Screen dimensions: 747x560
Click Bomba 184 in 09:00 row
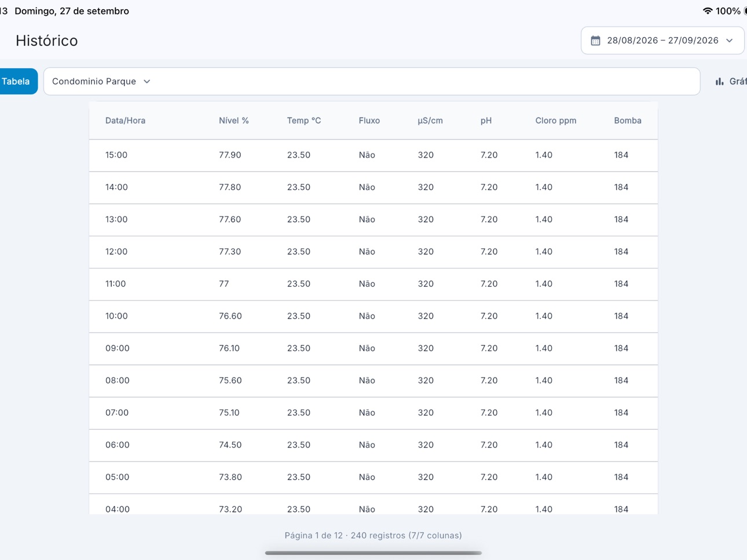point(621,348)
